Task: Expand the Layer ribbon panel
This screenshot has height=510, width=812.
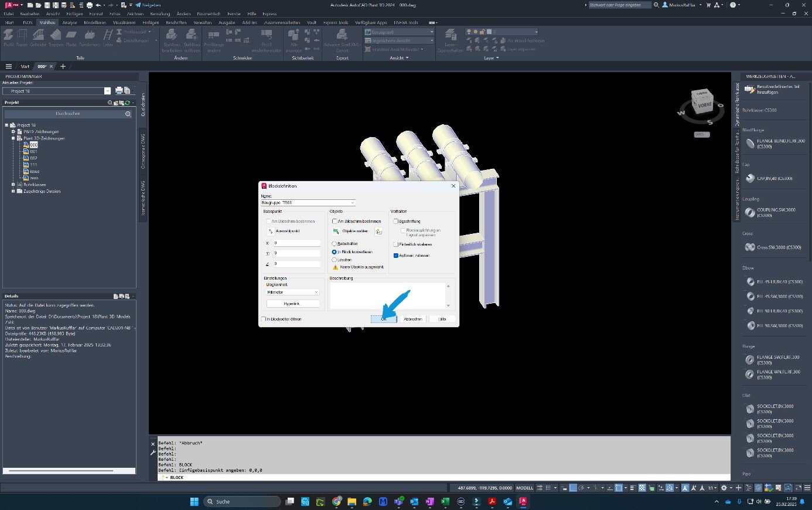Action: point(491,58)
